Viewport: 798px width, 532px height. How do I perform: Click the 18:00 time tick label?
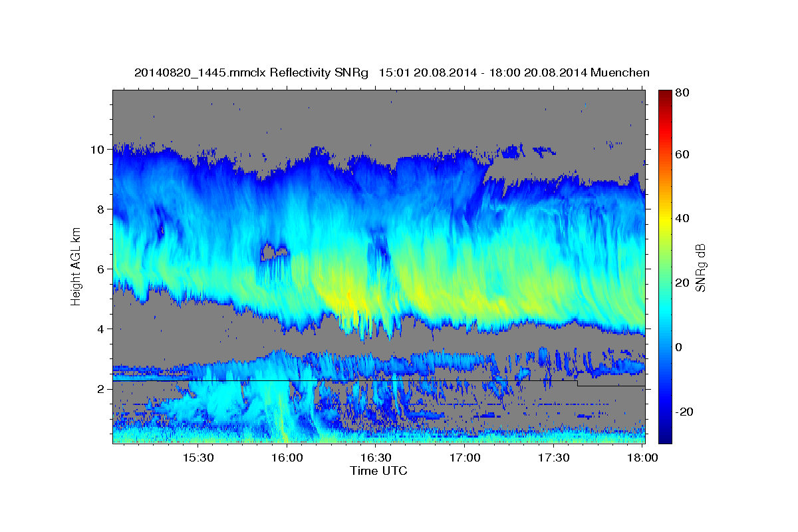click(642, 458)
